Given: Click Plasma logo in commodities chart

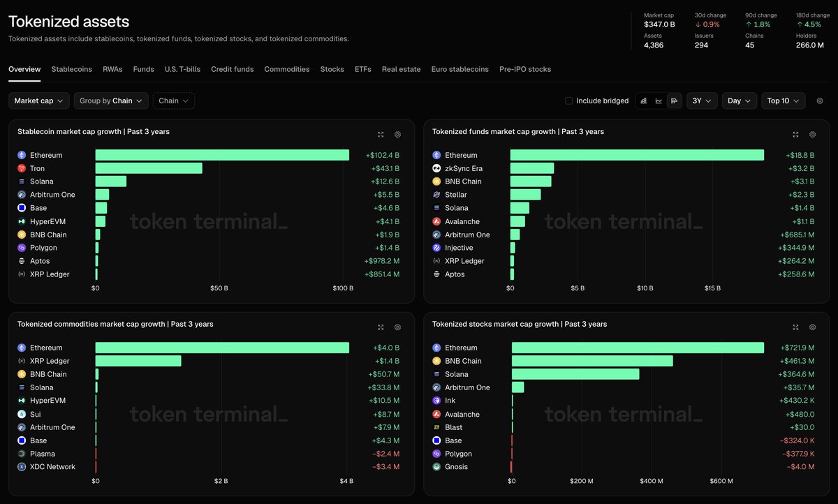Looking at the screenshot, I should tap(22, 454).
